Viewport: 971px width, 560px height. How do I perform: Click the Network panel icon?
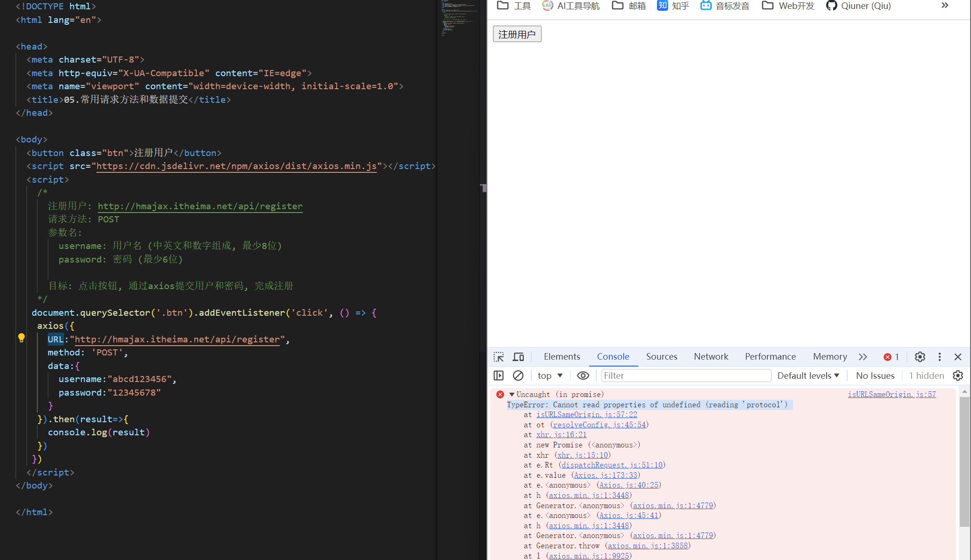click(710, 356)
